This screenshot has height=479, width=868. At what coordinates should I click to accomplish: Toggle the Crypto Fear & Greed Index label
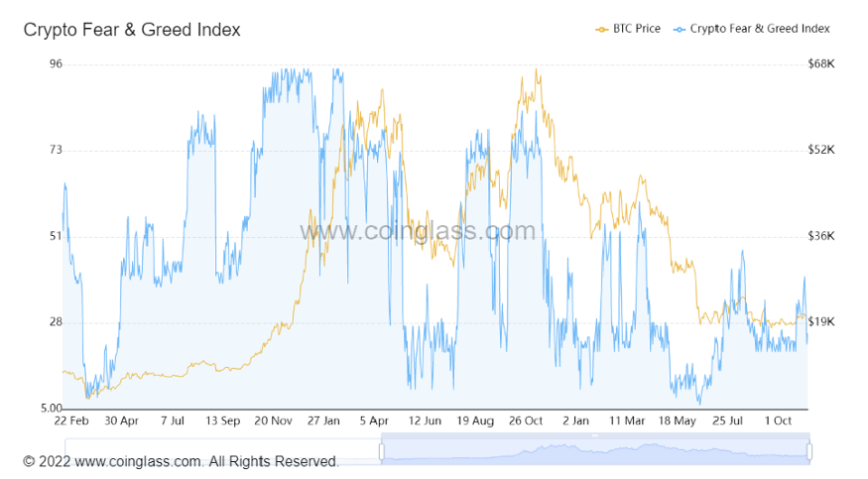coord(760,29)
